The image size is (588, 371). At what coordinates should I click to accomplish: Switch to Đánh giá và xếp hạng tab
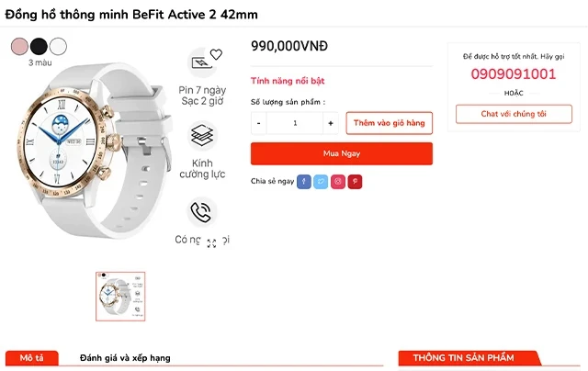click(125, 358)
